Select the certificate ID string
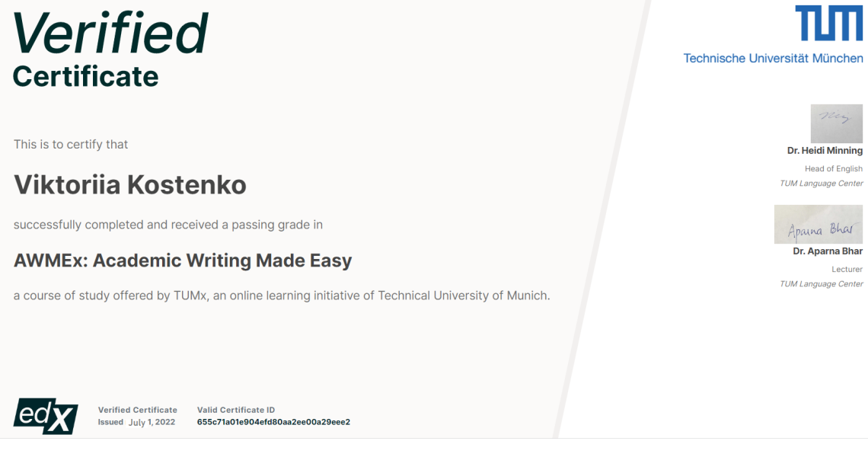 click(x=273, y=422)
